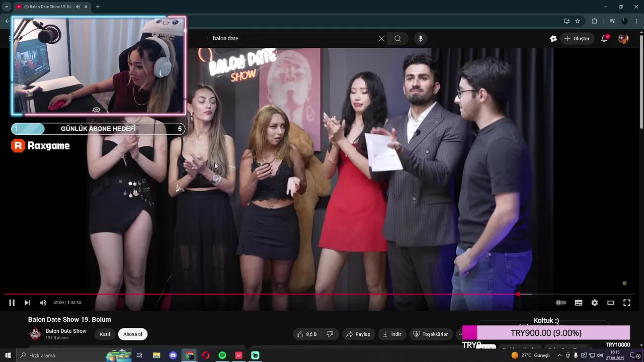Open weather widget 27°C Güneşli
This screenshot has height=362, width=644.
[531, 355]
